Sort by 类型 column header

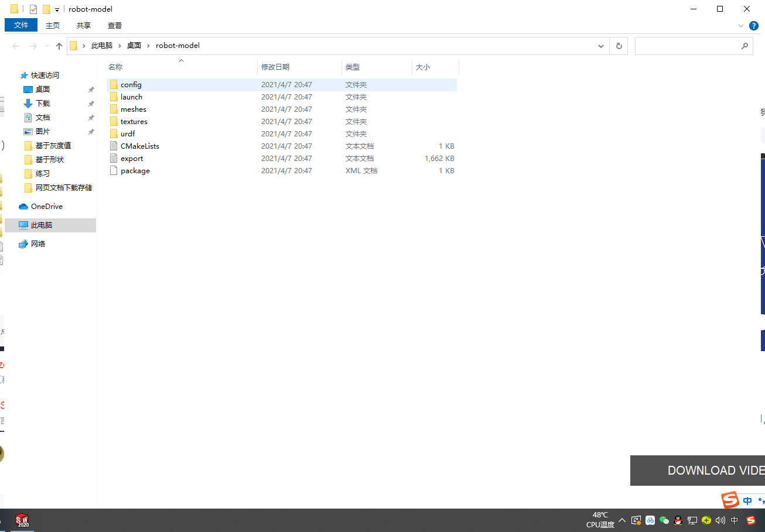tap(353, 67)
